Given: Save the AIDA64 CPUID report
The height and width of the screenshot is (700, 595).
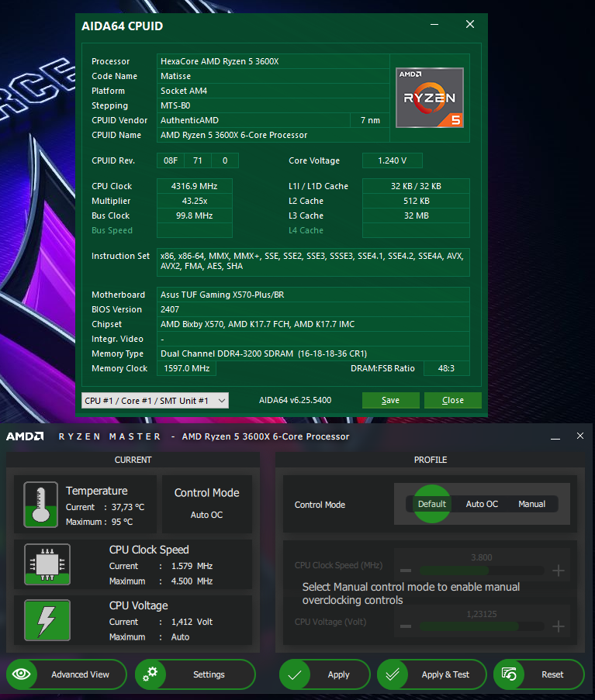Looking at the screenshot, I should click(390, 400).
